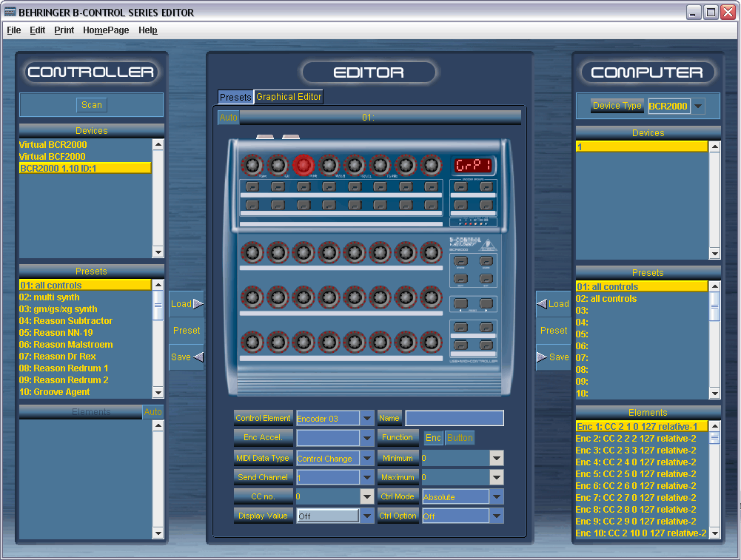
Task: Set Function to Enc
Action: [433, 438]
